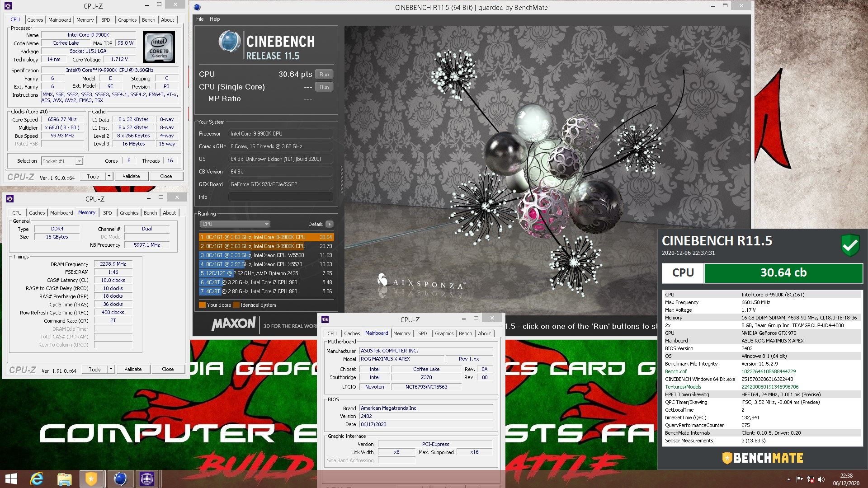Click the orange Your Score legend swatch
Viewport: 868px width, 488px height.
click(x=202, y=305)
